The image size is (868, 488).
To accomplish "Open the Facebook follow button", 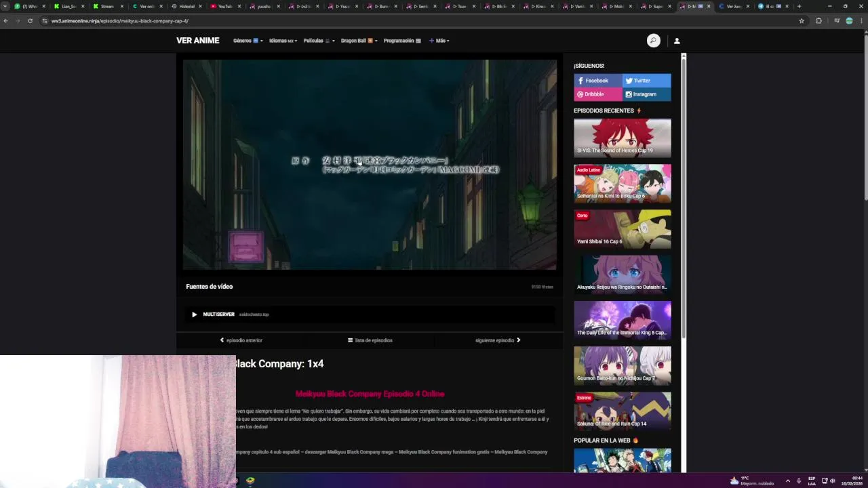I will point(598,81).
